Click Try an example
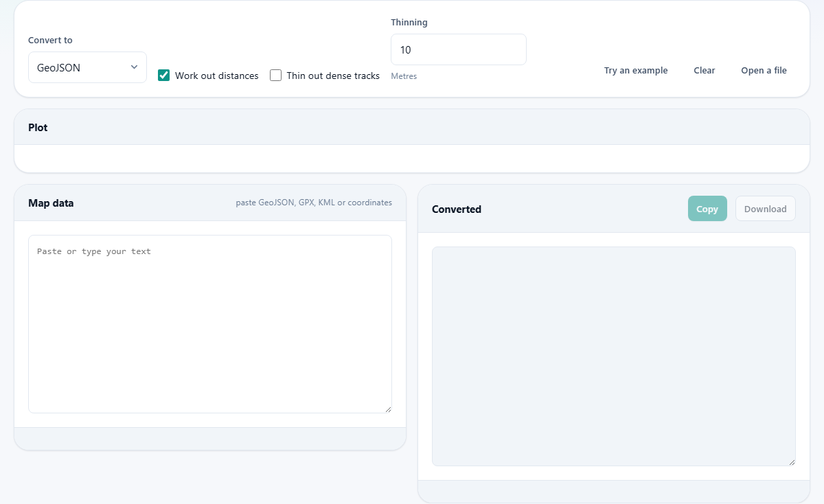 point(636,70)
